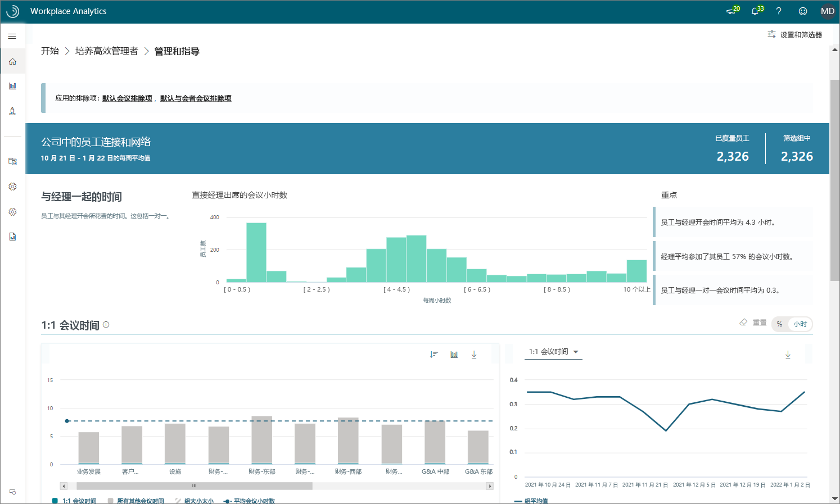Select the 财务-东部 bar in chart
The image size is (840, 504).
262,440
